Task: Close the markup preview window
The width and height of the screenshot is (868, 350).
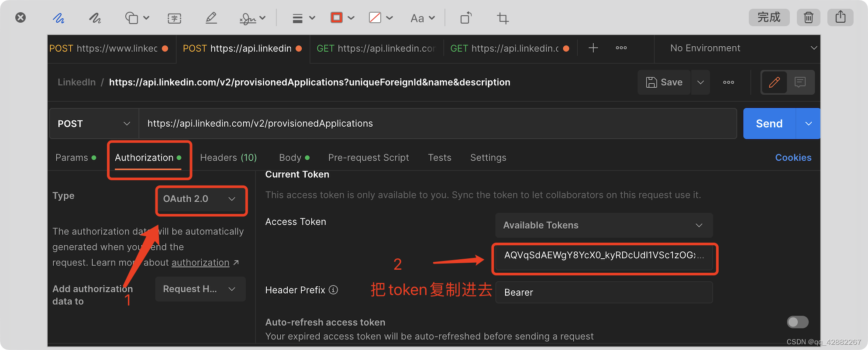Action: point(21,17)
